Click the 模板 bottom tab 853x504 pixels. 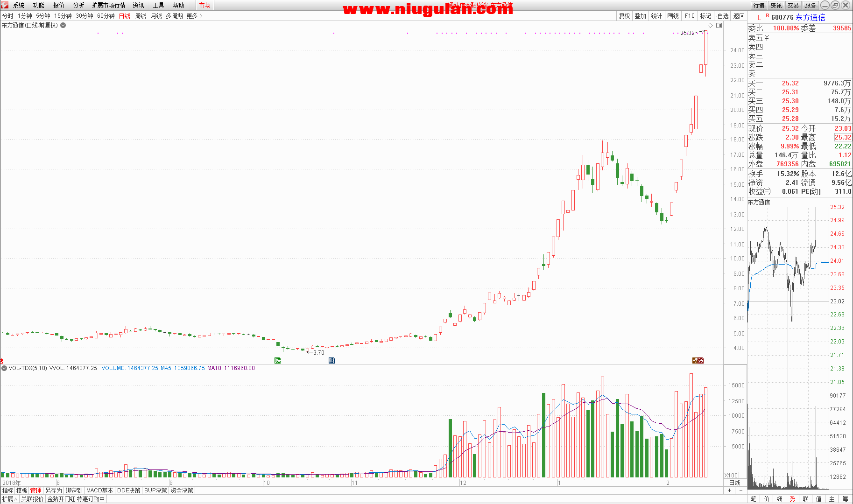(22, 490)
